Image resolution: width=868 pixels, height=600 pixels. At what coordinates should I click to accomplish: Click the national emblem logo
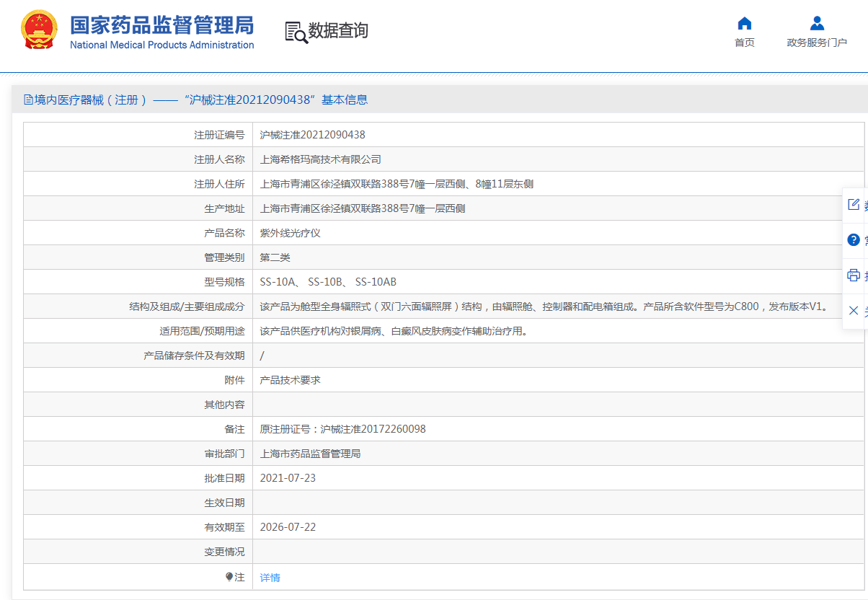pos(39,30)
